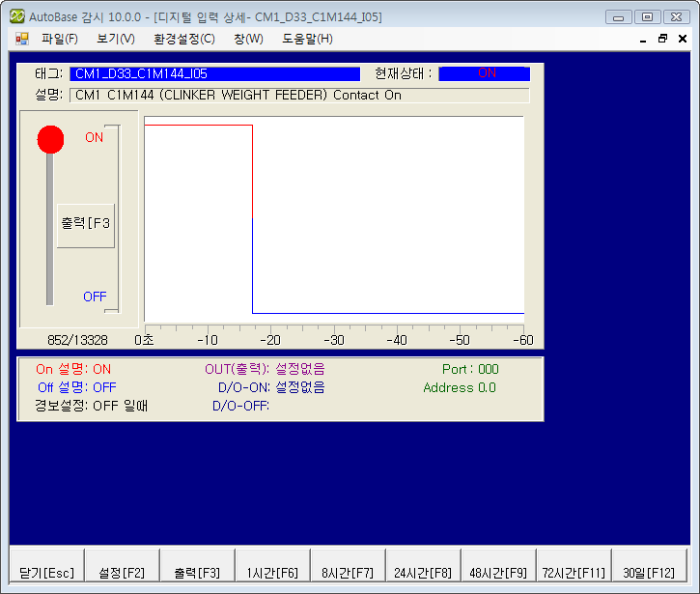700x594 pixels.
Task: Click the -60 axis label
Action: (523, 340)
